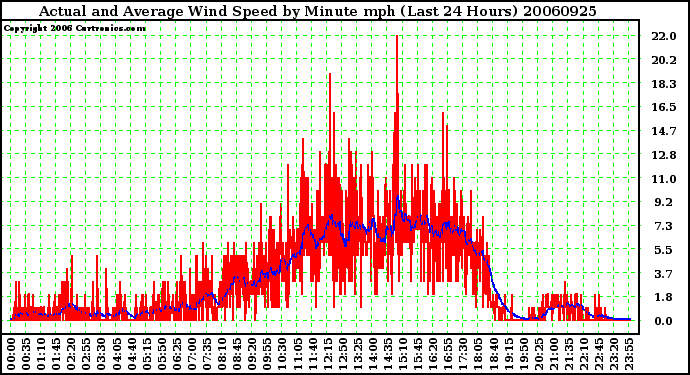Image resolution: width=690 pixels, height=375 pixels.
Task: Click the 15:45 time label
Action: (417, 354)
